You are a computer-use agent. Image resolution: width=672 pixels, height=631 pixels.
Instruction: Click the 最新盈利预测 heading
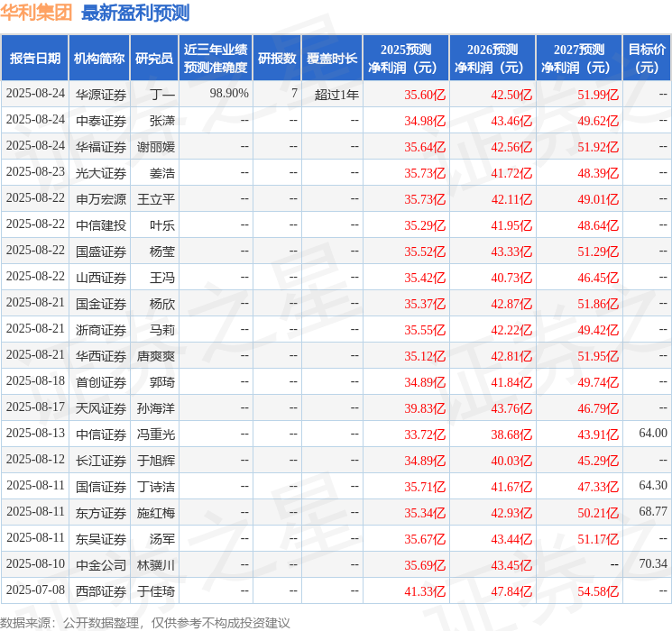pyautogui.click(x=135, y=12)
